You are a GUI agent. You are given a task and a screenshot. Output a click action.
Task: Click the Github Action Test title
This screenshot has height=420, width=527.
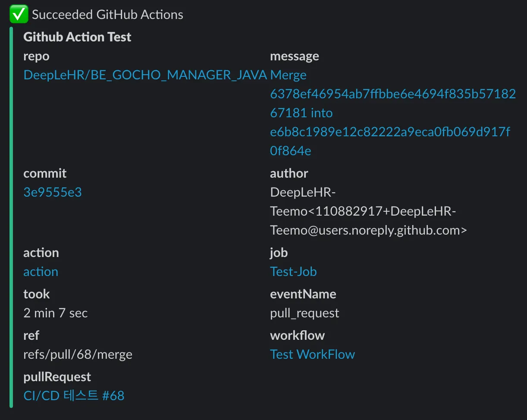click(x=77, y=37)
